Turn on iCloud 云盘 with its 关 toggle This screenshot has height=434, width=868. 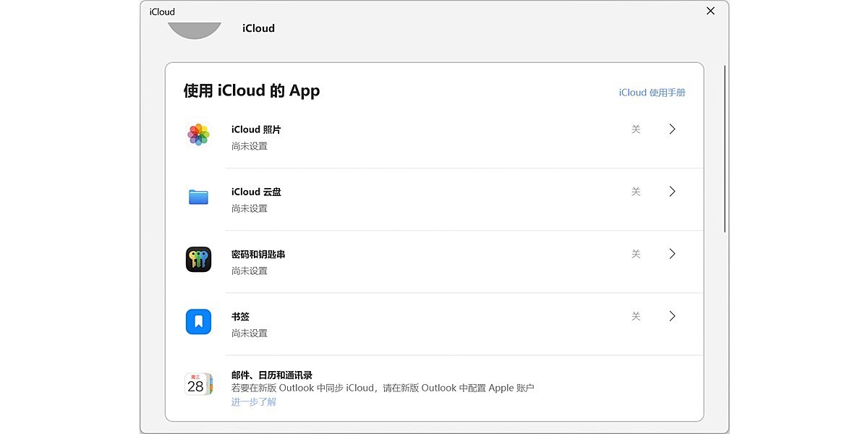coord(636,191)
